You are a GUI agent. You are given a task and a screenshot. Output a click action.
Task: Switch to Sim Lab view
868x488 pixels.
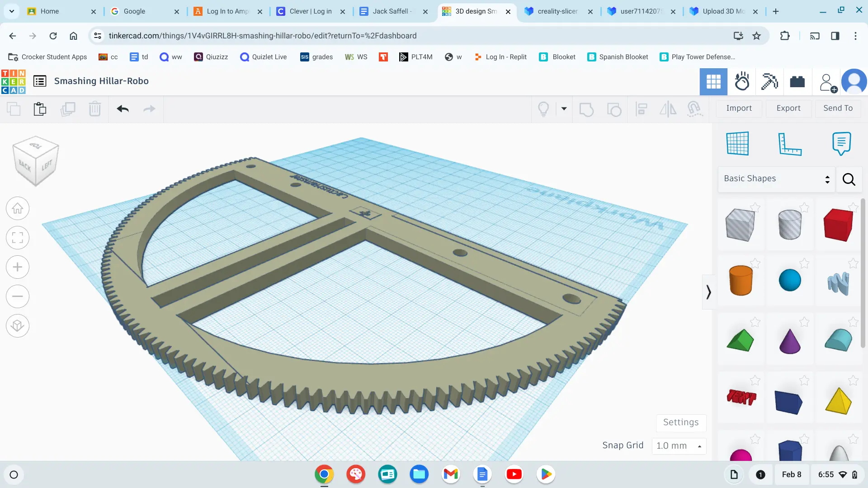(741, 82)
